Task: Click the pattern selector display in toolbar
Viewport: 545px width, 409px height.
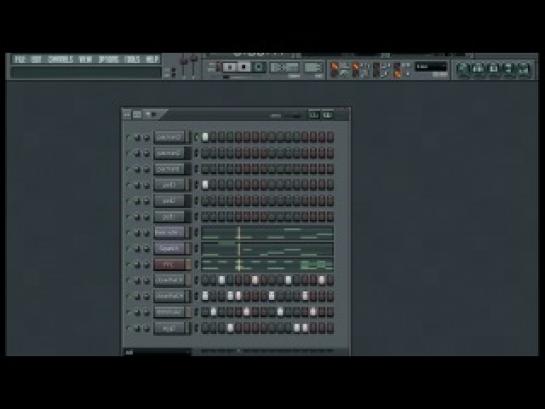Action: pos(314,67)
